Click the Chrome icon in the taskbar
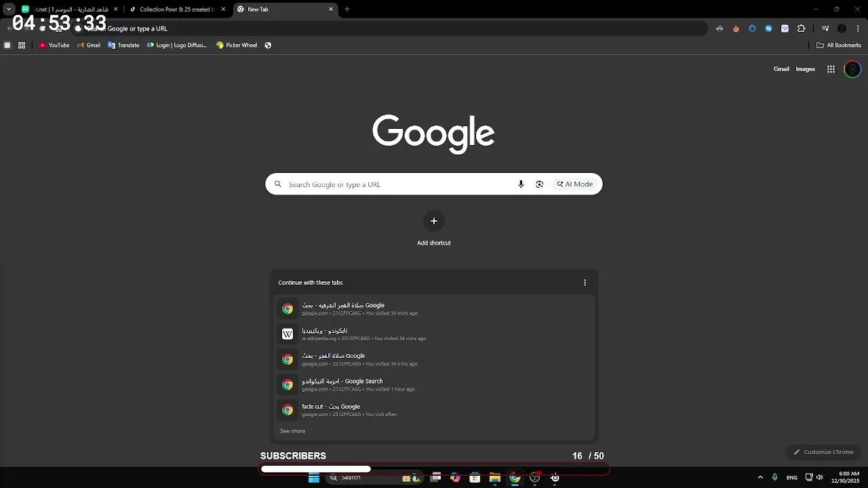This screenshot has width=868, height=488. [x=515, y=478]
